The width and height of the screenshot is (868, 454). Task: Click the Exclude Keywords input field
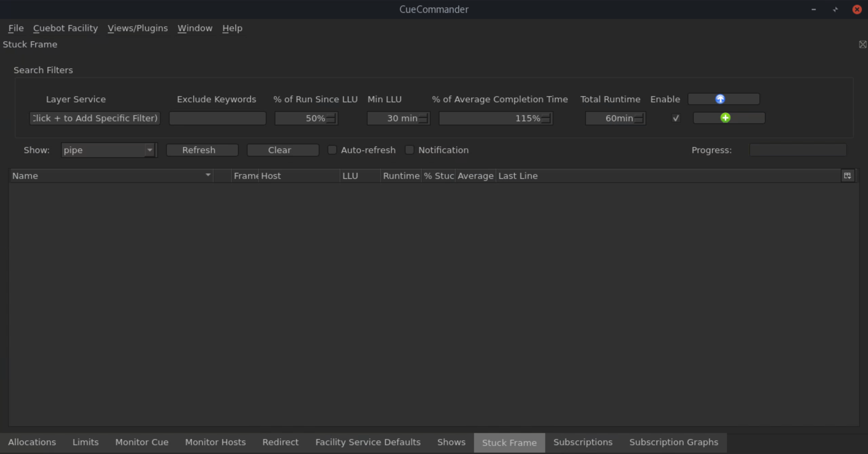[x=218, y=118]
